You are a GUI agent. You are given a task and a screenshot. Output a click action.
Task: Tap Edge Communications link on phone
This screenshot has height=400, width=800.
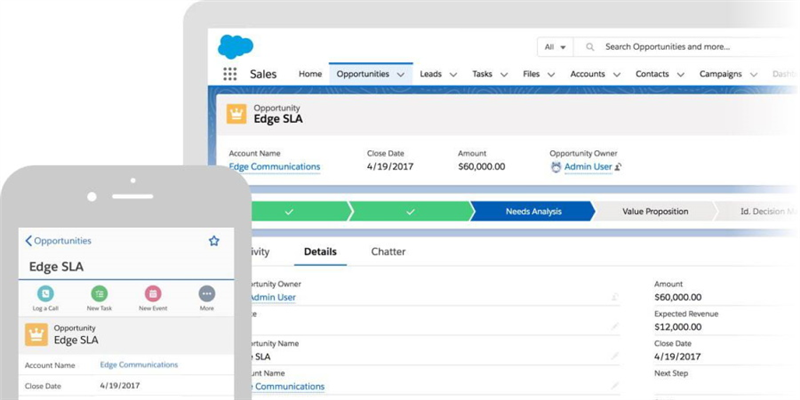point(139,365)
